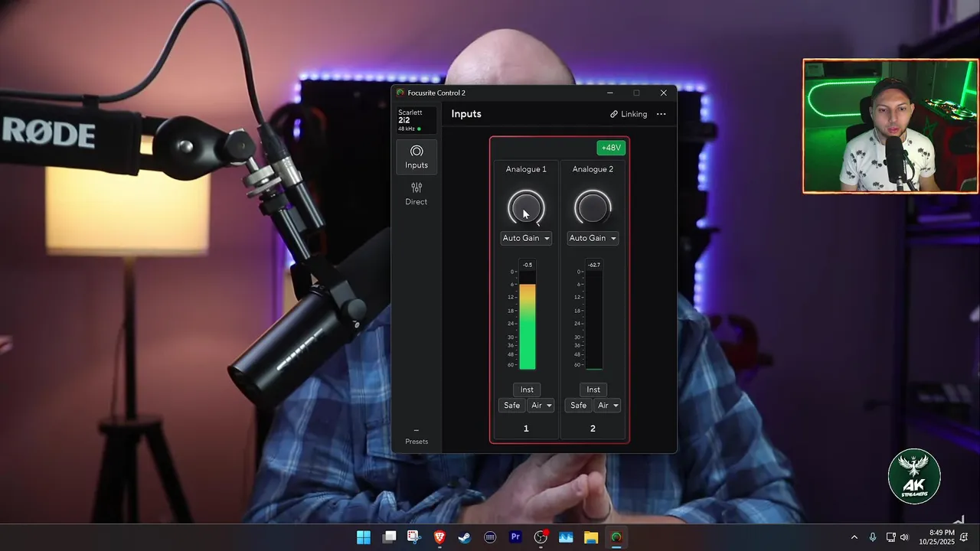Open Adobe Premiere Pro from the taskbar

pyautogui.click(x=515, y=537)
